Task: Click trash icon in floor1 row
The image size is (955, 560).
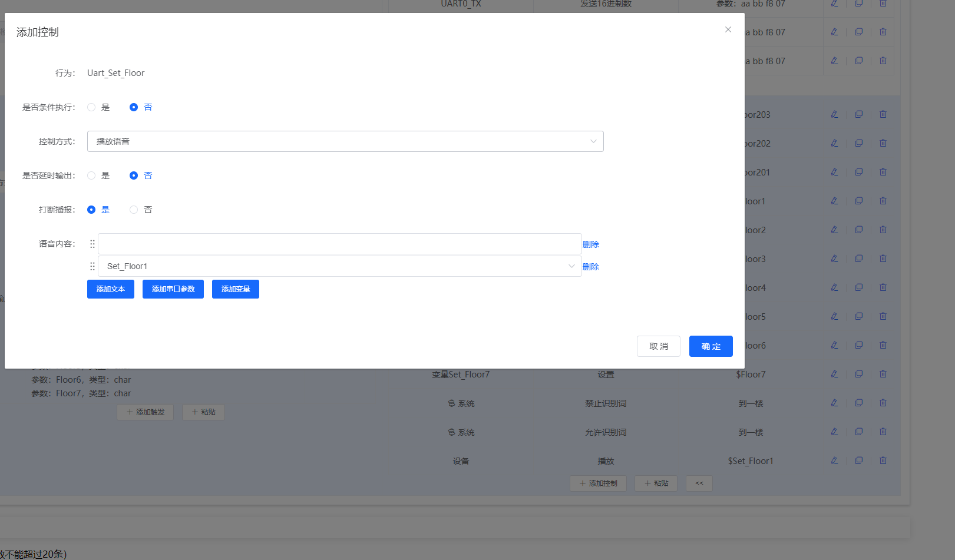Action: [883, 201]
